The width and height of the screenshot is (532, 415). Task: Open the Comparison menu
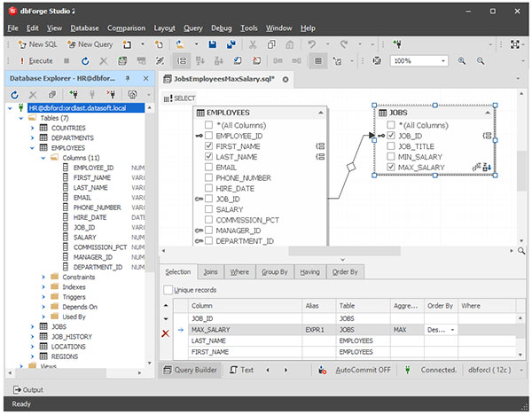126,28
